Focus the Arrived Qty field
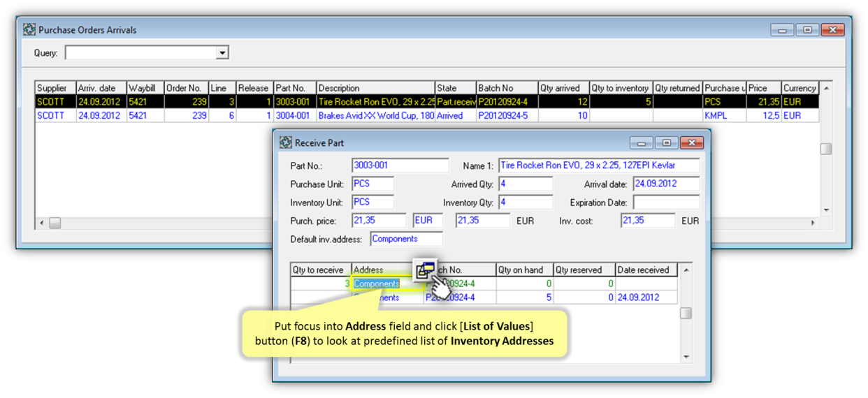The image size is (868, 398). click(x=525, y=185)
